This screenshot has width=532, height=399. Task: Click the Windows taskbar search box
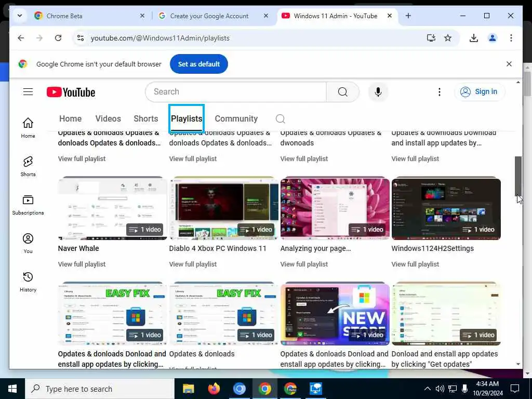click(x=100, y=389)
